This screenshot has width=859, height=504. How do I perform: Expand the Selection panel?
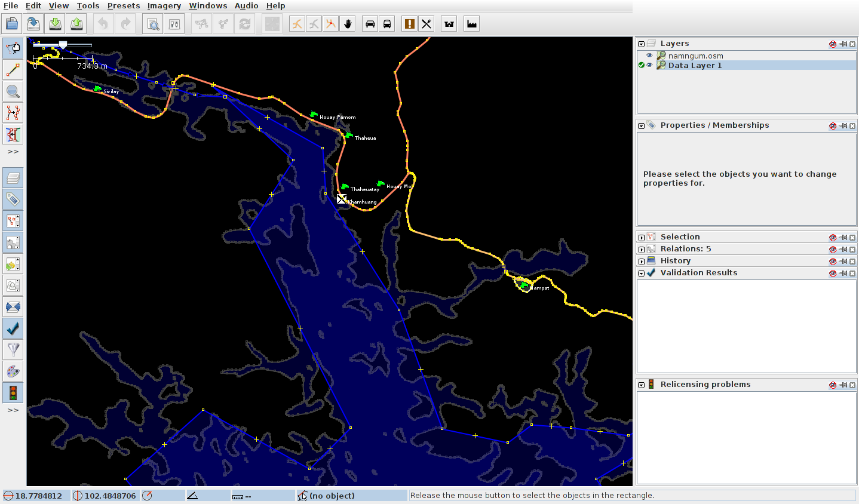point(641,237)
